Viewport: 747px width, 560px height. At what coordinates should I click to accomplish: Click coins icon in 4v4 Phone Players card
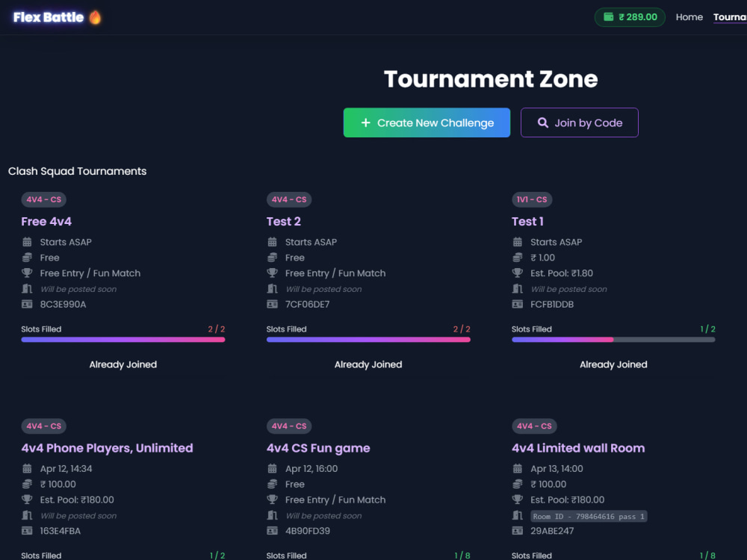27,485
